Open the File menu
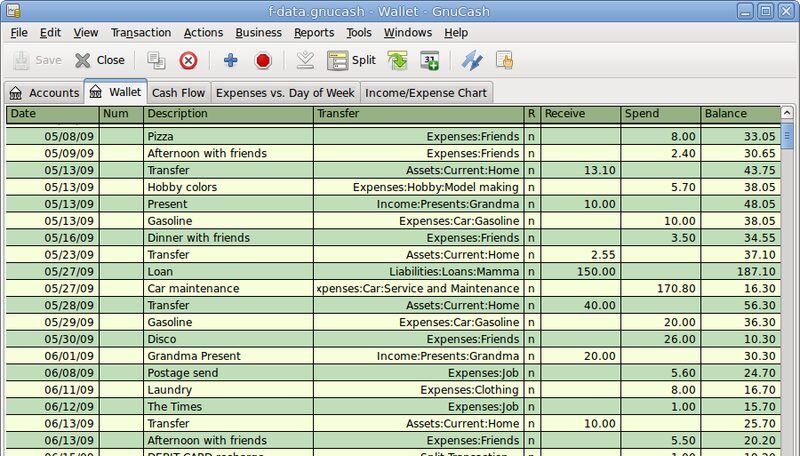 [x=19, y=33]
